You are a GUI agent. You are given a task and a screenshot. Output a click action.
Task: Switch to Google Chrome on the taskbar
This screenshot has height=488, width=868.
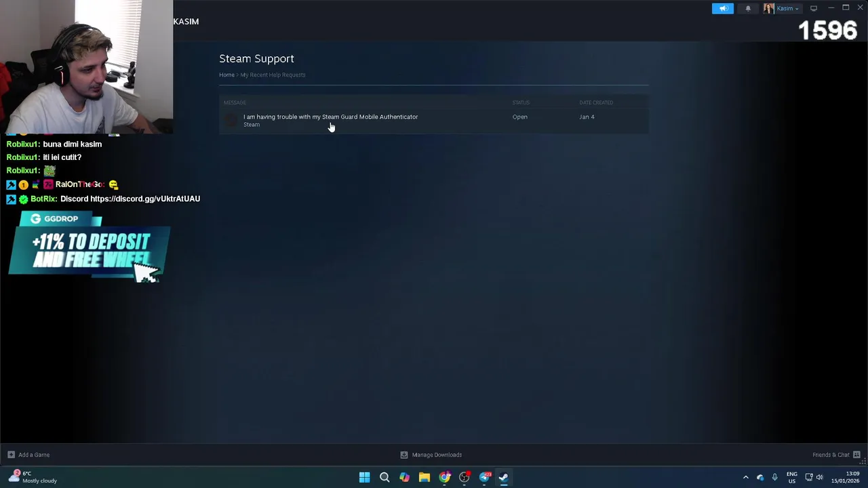click(x=444, y=477)
